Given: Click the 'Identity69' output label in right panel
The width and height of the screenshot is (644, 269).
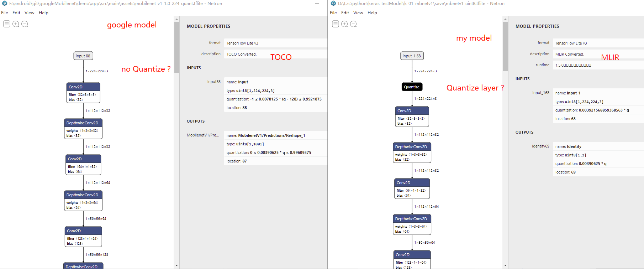Looking at the screenshot, I should [540, 146].
